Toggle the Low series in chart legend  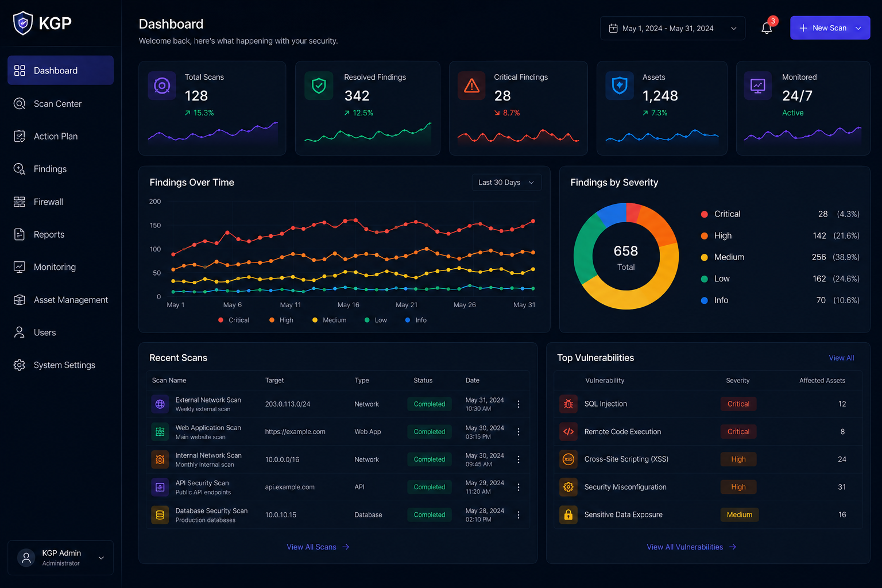click(376, 320)
